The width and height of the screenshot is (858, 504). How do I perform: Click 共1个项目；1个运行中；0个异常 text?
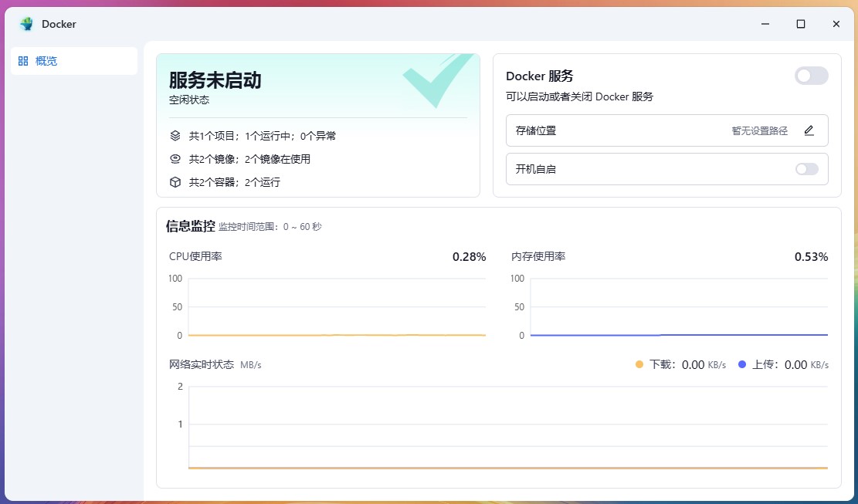263,136
